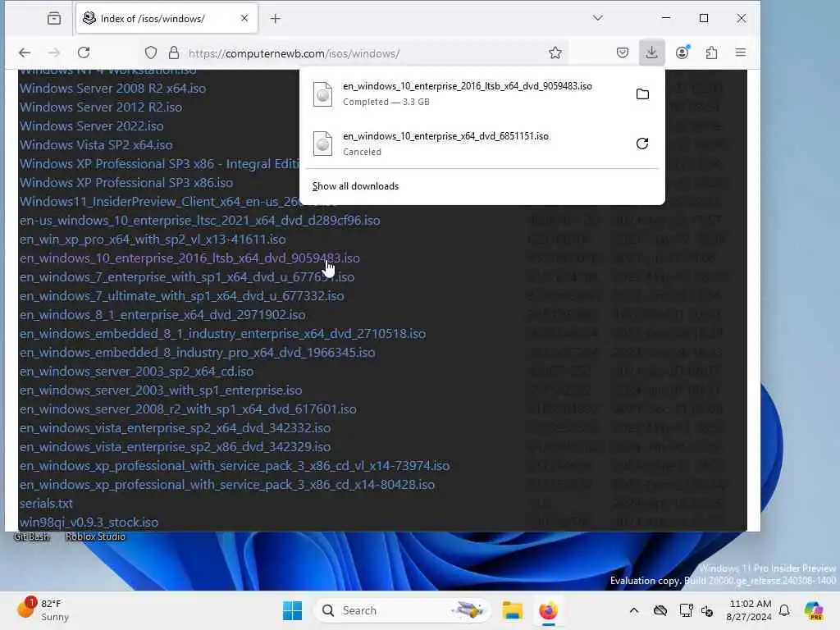This screenshot has height=630, width=840.
Task: Open Windows Server 2012 R2.iso link
Action: click(101, 107)
